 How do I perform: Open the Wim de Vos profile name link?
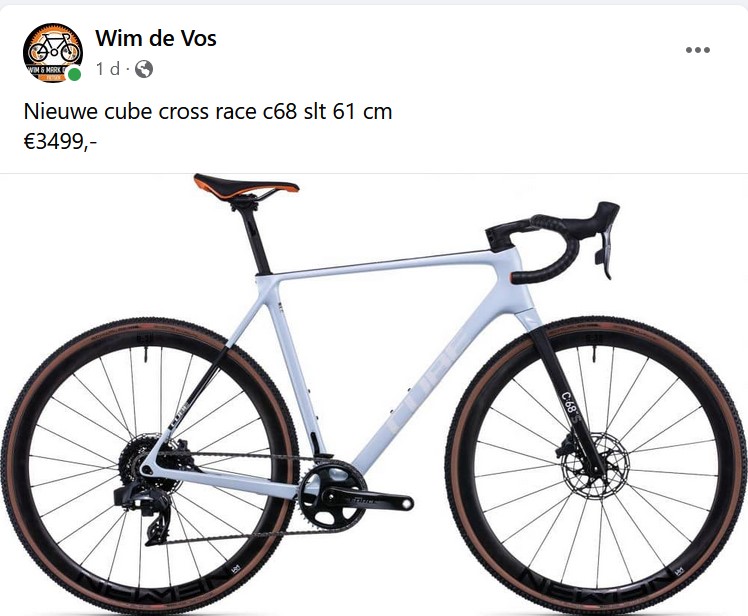(x=156, y=38)
